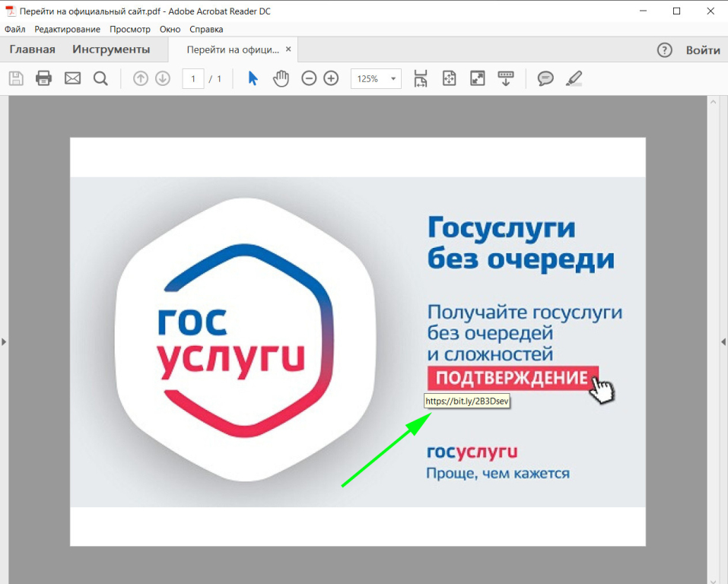The height and width of the screenshot is (584, 728).
Task: Click the Print file icon
Action: [43, 78]
